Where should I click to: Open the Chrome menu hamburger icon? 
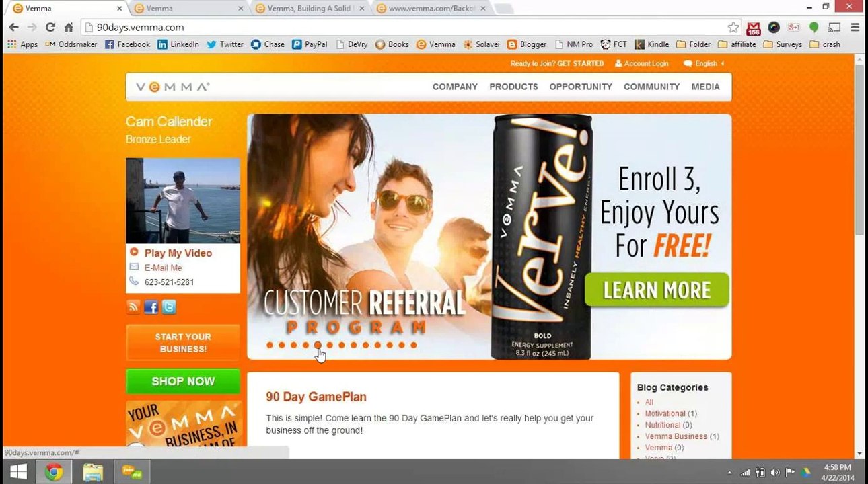click(855, 28)
